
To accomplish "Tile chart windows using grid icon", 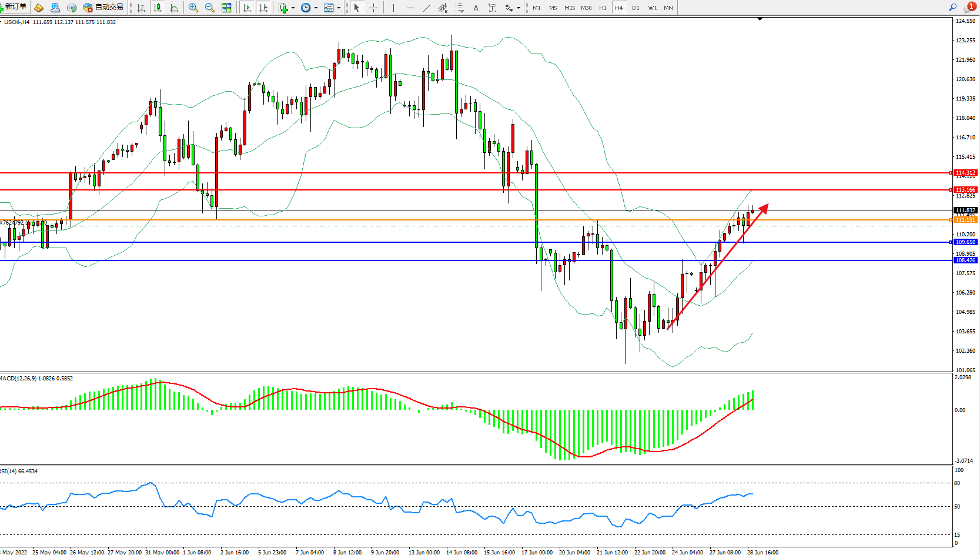I will pos(226,8).
